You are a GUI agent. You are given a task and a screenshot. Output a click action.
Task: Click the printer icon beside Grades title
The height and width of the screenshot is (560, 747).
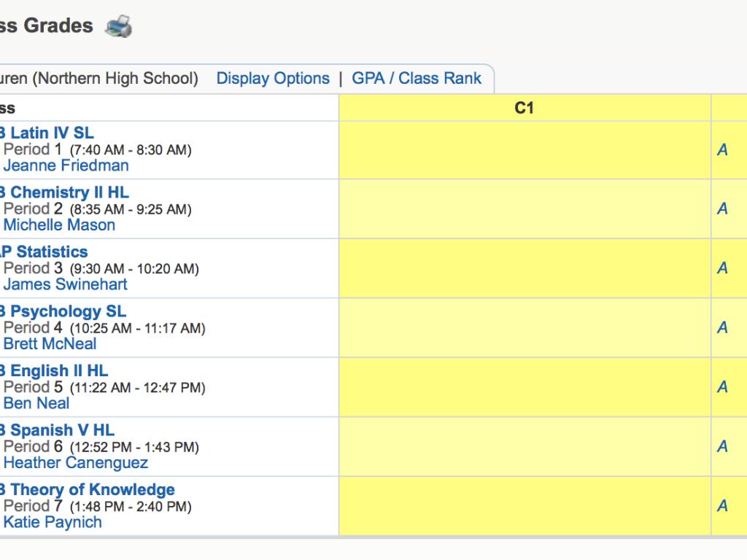click(118, 27)
